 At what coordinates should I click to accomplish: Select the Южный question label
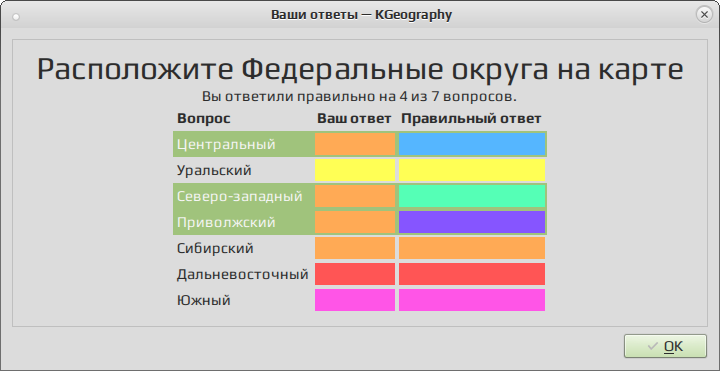pos(203,301)
